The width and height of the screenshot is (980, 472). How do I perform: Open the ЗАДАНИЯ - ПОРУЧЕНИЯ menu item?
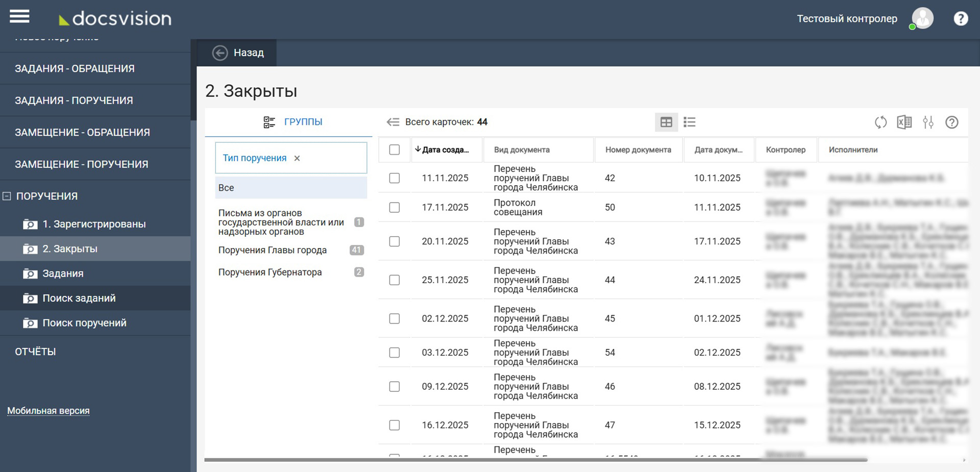(74, 101)
